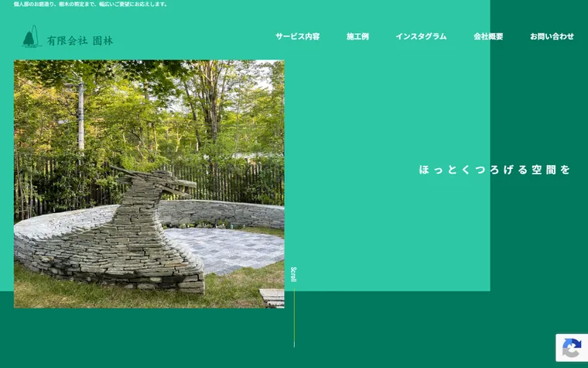Screen dimensions: 588x368
Task: Click the ほっとくつろげる空間を headline
Action: click(494, 170)
